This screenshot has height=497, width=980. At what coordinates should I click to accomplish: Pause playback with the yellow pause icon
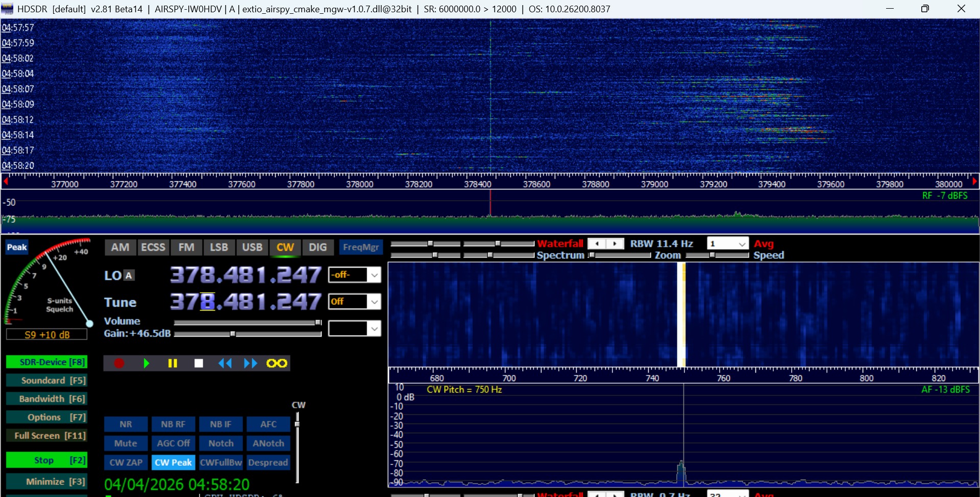pos(173,363)
